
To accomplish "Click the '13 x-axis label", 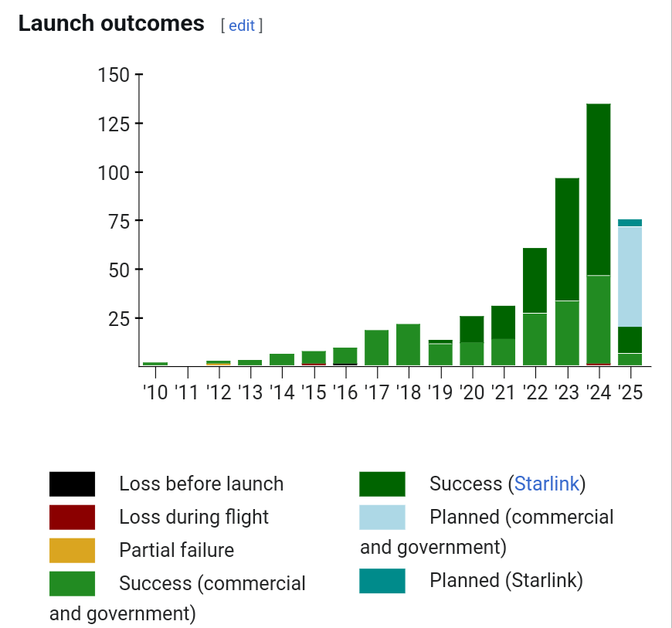I will click(250, 392).
